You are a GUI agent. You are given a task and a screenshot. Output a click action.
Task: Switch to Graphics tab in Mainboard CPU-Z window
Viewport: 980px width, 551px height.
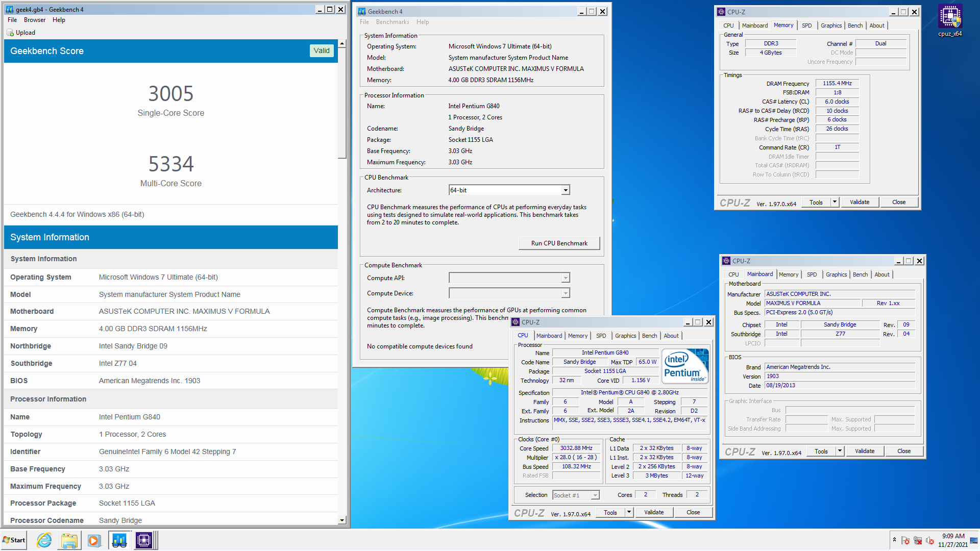coord(836,274)
